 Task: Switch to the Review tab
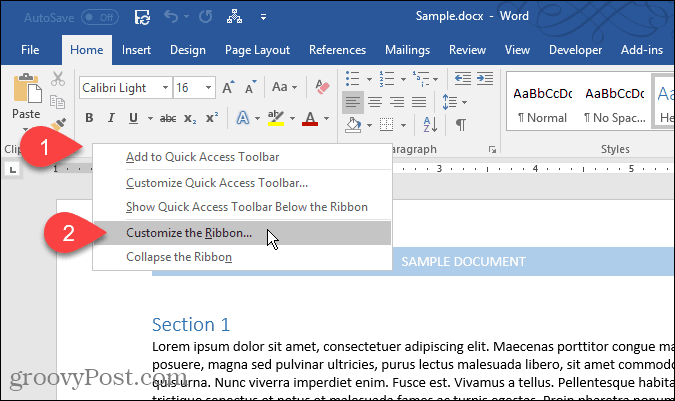click(468, 50)
